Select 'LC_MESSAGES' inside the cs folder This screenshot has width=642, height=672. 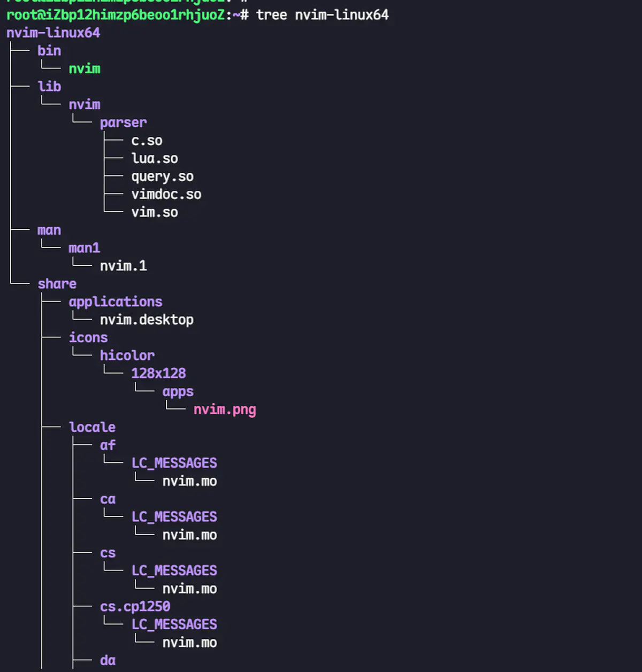(174, 571)
